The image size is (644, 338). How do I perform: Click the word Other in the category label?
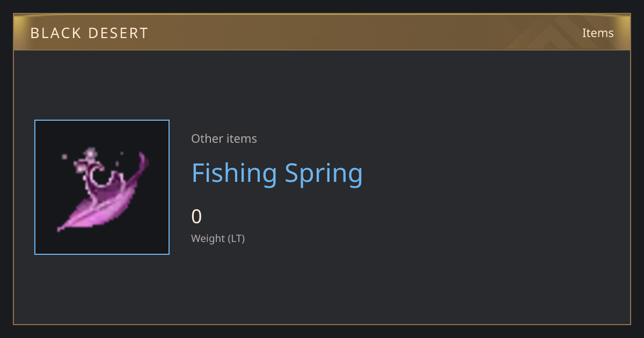(207, 138)
